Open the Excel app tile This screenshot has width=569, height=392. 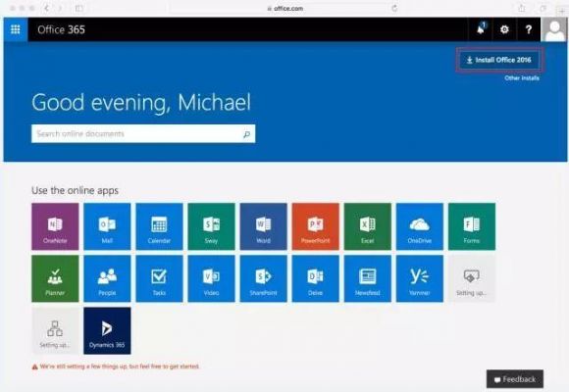tap(368, 226)
